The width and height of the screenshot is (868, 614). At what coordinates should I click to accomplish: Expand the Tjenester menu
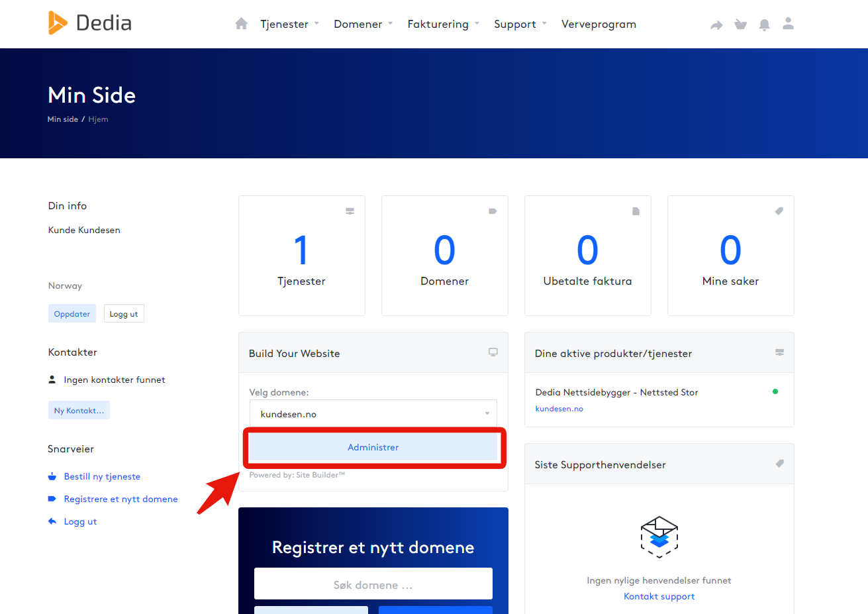coord(289,24)
